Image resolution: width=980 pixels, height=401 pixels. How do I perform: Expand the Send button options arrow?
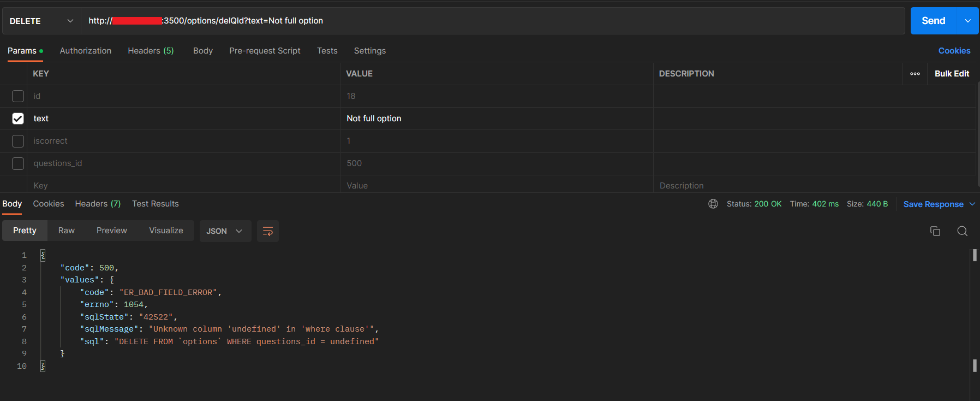pyautogui.click(x=968, y=21)
